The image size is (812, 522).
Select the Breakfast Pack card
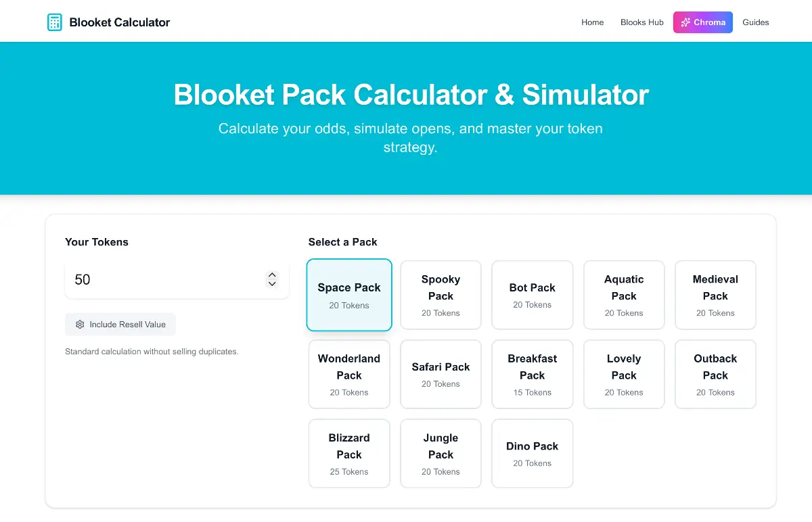coord(533,374)
